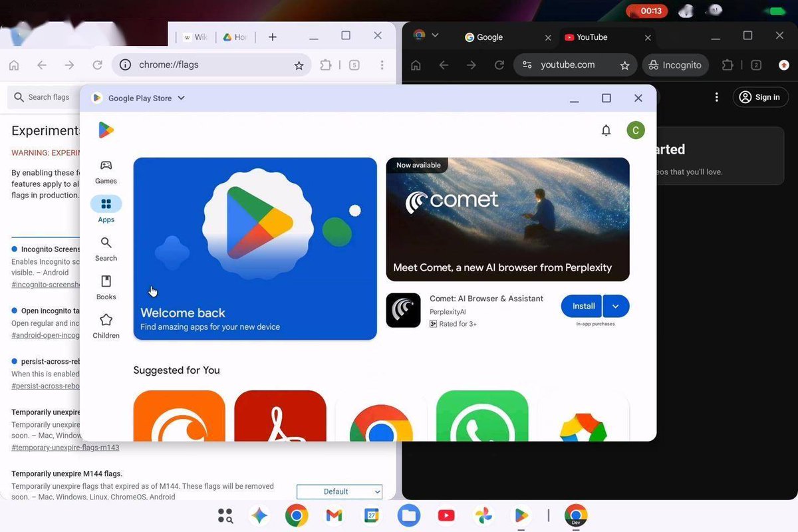Open Books in Play Store sidebar

106,287
